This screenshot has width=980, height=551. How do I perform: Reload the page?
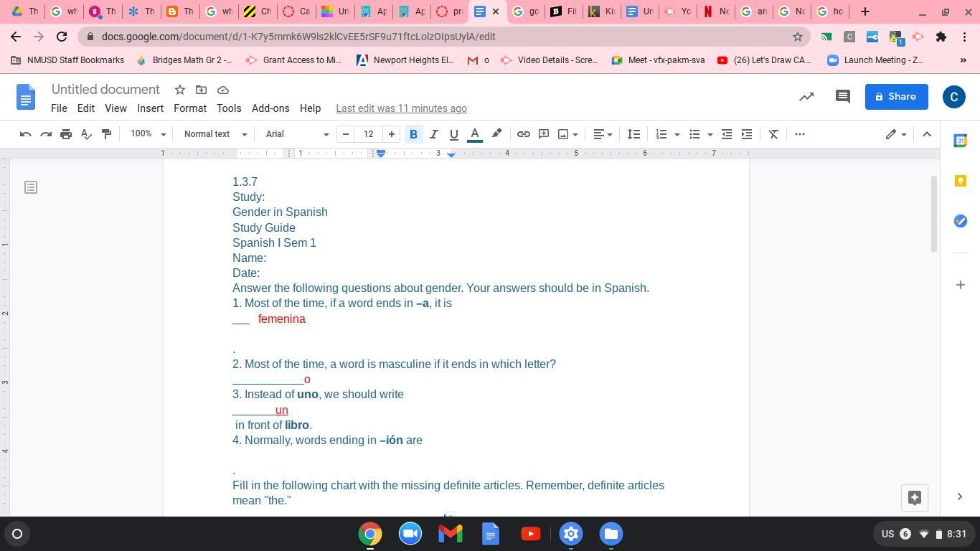pyautogui.click(x=62, y=37)
